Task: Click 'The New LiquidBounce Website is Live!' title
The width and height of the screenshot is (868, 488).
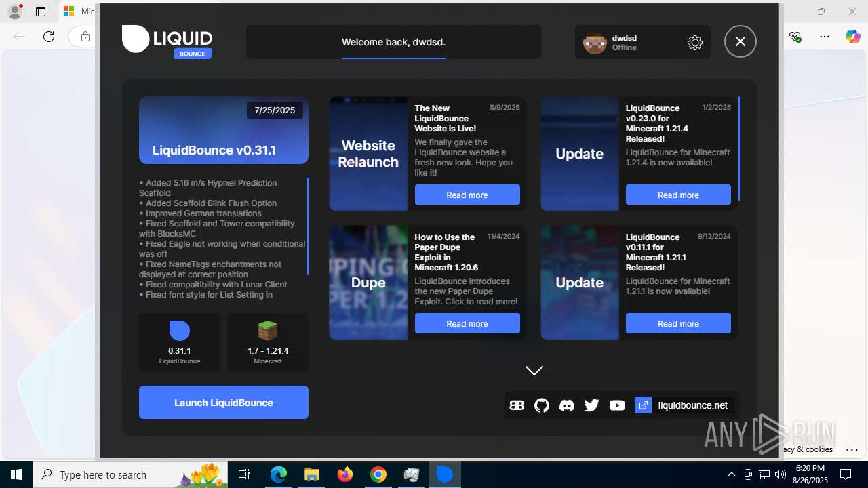Action: point(446,118)
